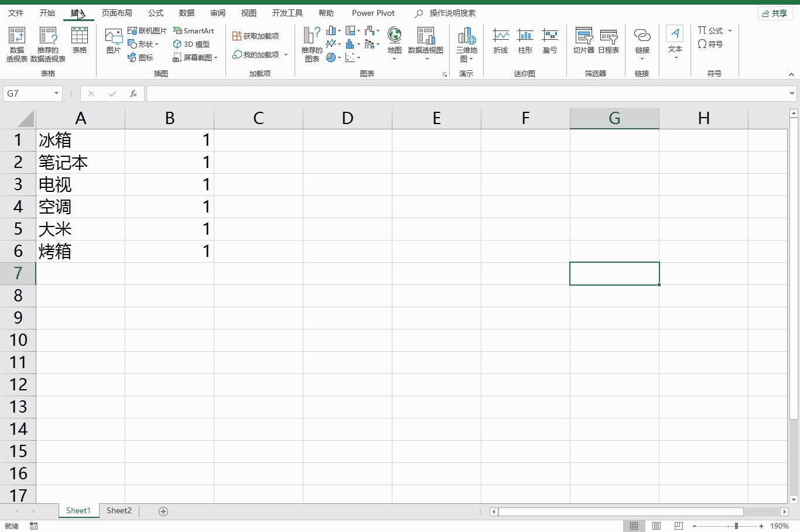Add a 切片器 slicer filter
This screenshot has width=800, height=532.
point(583,41)
